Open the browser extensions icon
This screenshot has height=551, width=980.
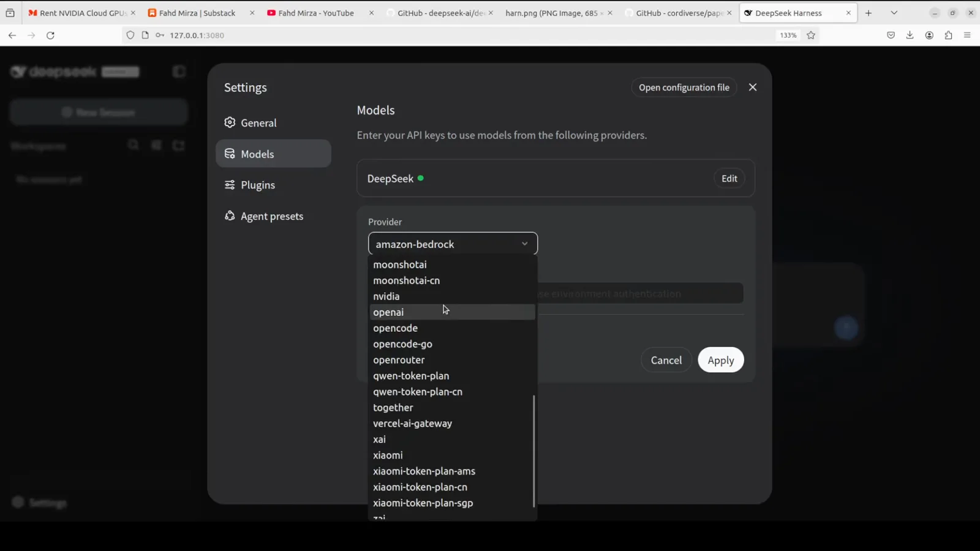pos(948,36)
